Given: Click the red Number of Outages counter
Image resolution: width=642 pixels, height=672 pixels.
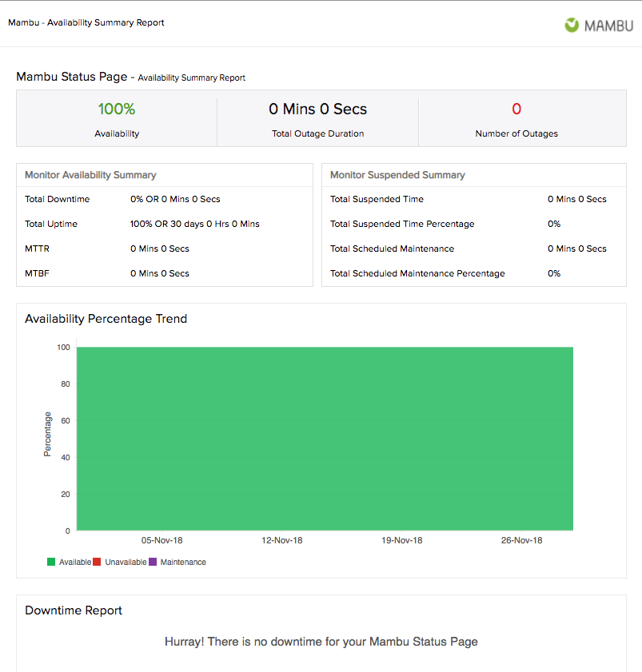Looking at the screenshot, I should pos(516,109).
